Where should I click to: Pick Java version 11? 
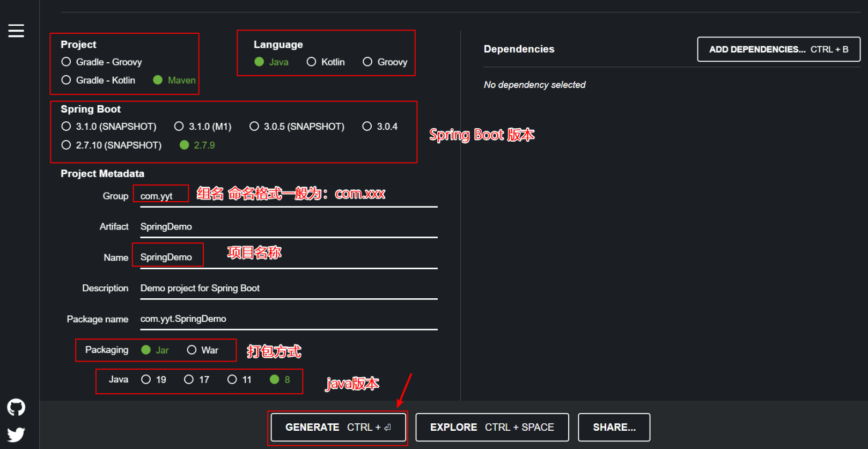pos(240,380)
